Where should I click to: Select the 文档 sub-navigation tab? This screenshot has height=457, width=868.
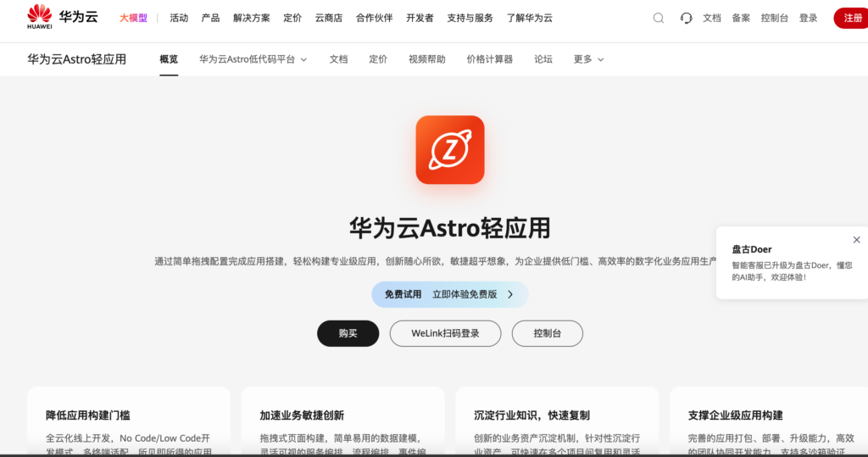338,59
